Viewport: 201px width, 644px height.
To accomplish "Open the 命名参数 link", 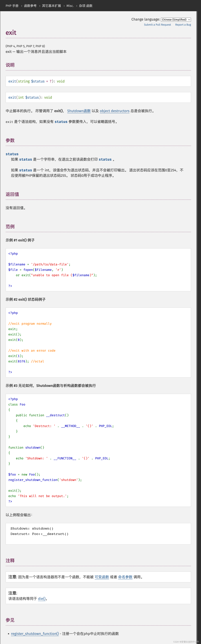I will (x=125, y=577).
